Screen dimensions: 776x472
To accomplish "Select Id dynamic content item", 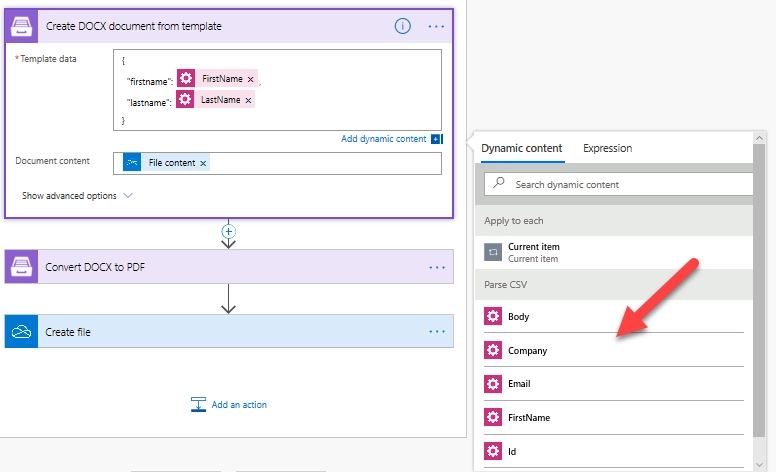I will 614,451.
